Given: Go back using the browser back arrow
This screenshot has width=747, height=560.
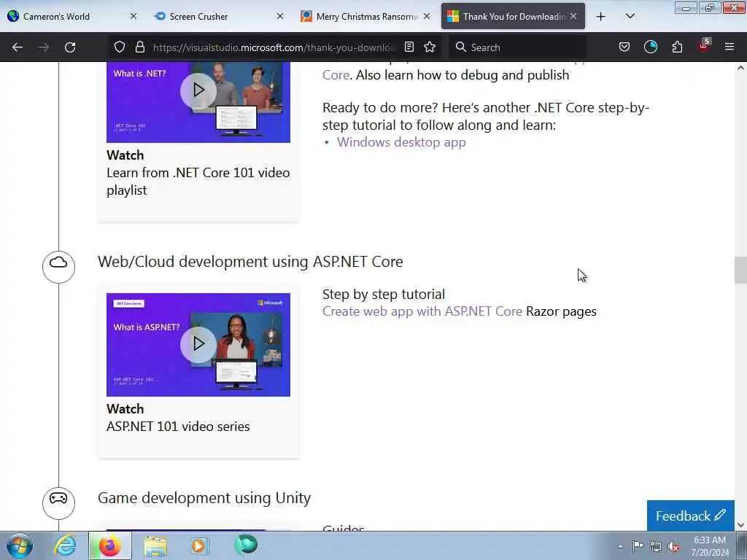Looking at the screenshot, I should pyautogui.click(x=18, y=47).
